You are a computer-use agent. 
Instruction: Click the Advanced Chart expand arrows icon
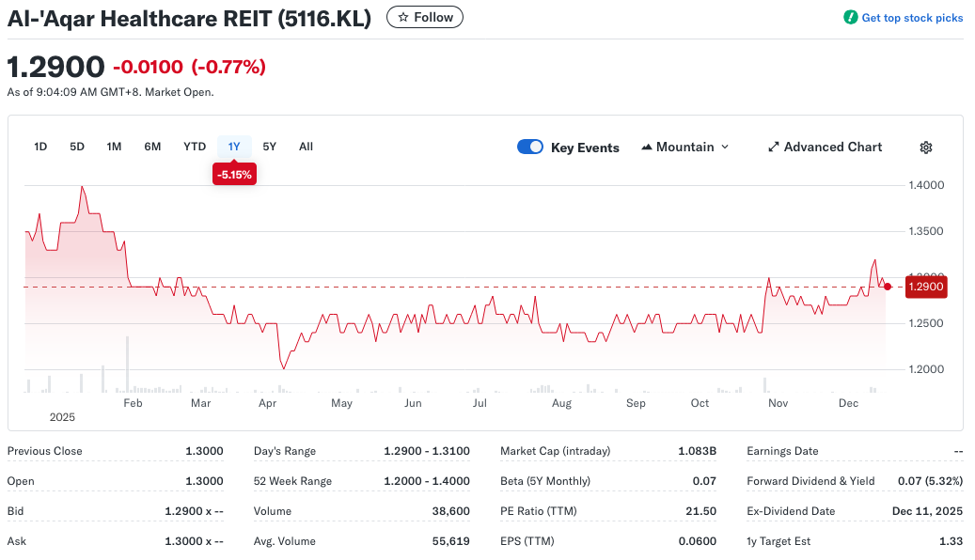pyautogui.click(x=773, y=148)
